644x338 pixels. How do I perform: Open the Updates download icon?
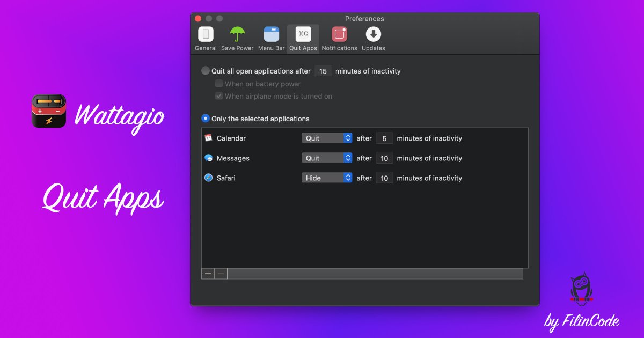374,34
